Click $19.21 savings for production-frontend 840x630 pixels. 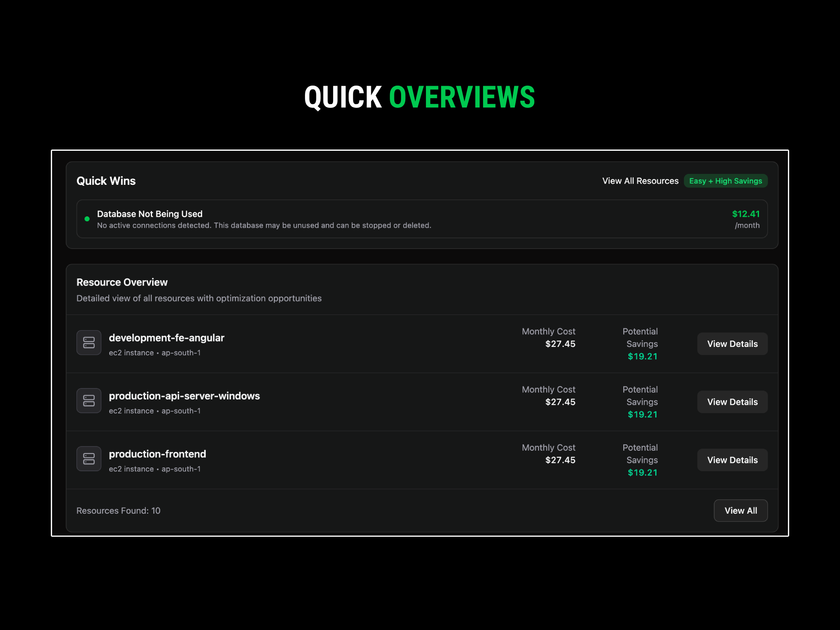click(x=642, y=472)
